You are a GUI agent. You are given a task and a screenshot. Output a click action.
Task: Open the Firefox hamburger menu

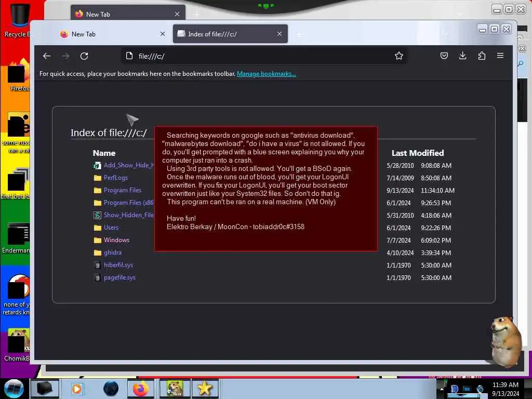pyautogui.click(x=500, y=56)
